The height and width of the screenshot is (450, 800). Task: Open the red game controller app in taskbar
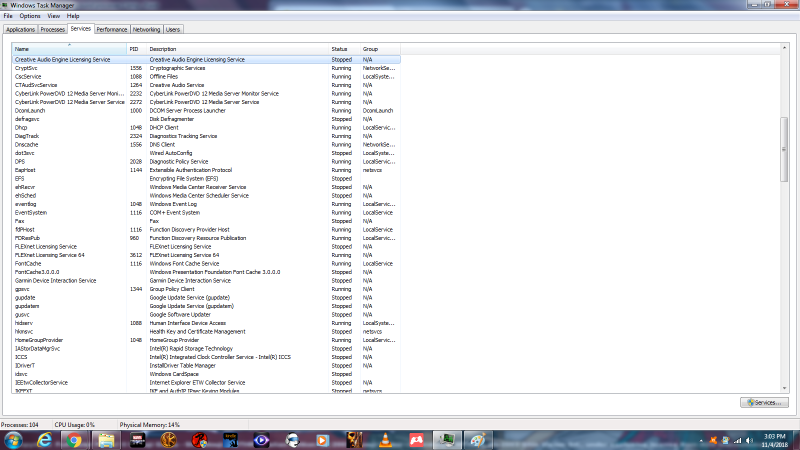(x=416, y=440)
